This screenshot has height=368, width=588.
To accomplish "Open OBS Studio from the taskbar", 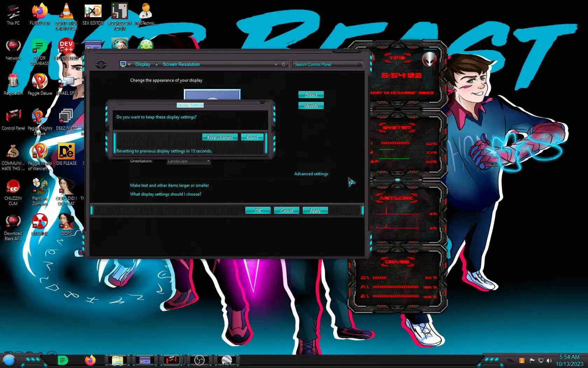I will [x=199, y=360].
